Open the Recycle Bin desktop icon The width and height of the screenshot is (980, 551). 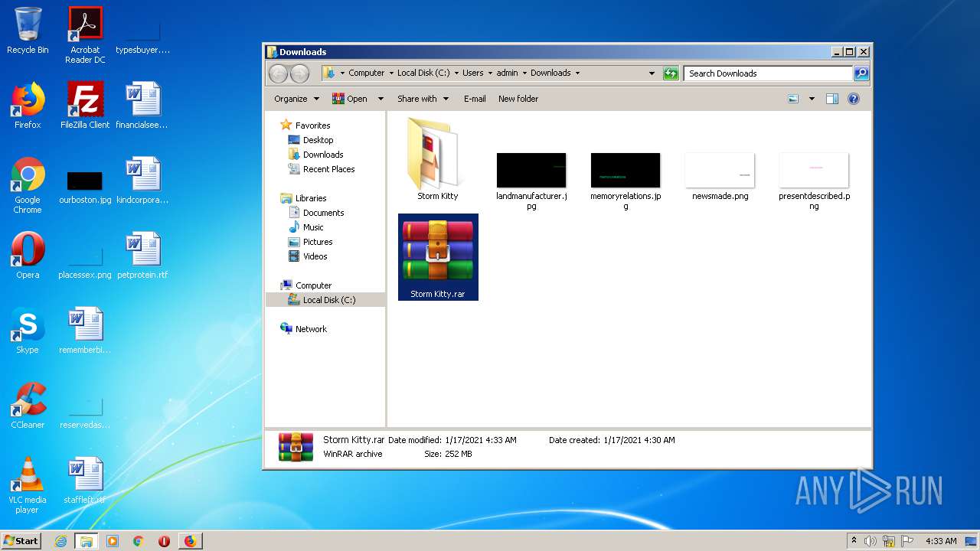tap(28, 31)
